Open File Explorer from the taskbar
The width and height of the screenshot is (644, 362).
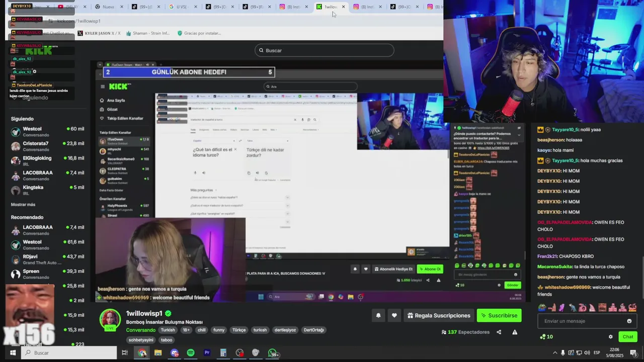[158, 353]
